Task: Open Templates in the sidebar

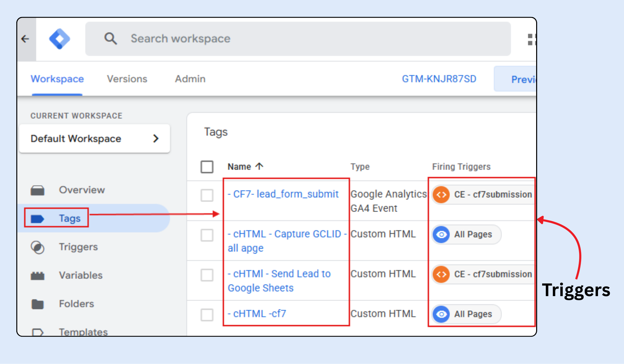Action: pos(83,332)
